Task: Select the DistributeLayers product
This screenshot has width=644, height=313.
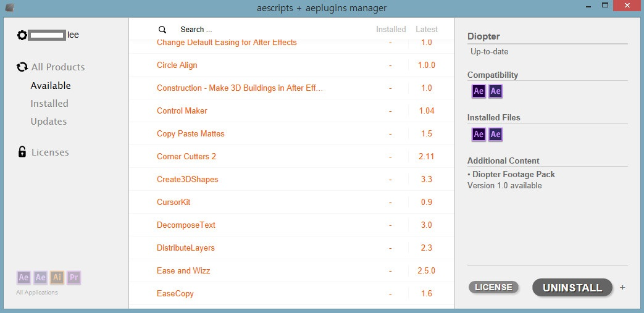Action: [186, 248]
